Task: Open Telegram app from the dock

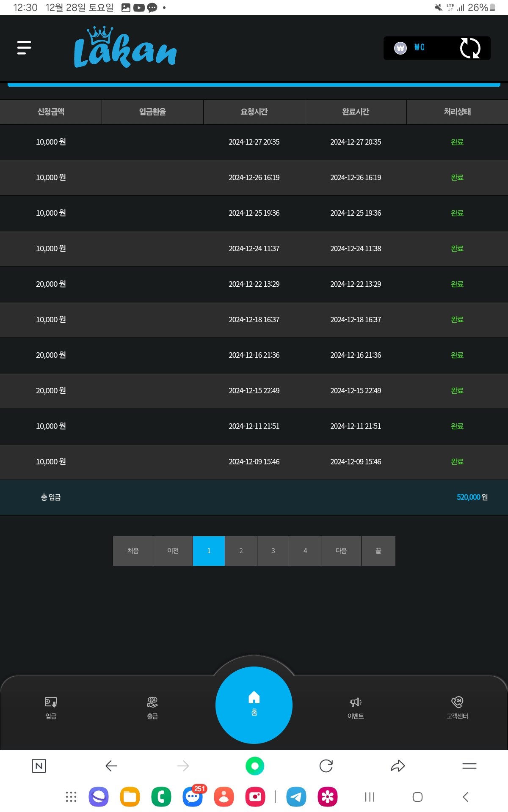Action: [x=296, y=797]
